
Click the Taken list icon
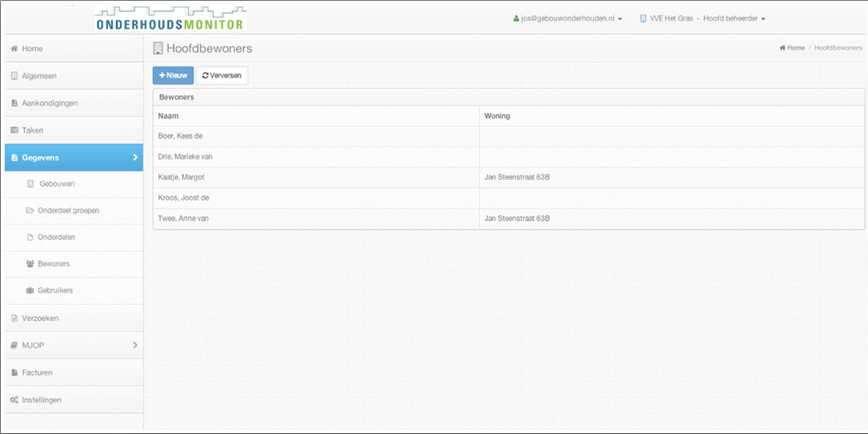click(14, 130)
